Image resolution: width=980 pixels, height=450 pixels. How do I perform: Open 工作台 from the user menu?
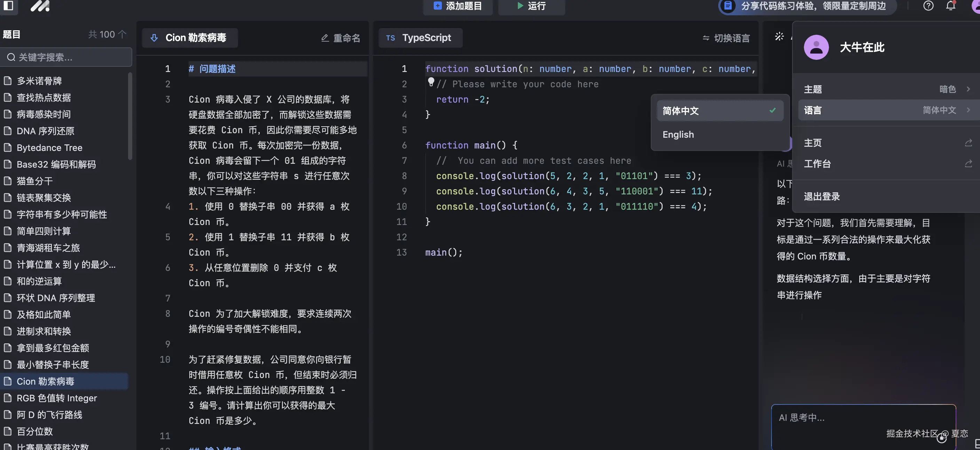817,163
